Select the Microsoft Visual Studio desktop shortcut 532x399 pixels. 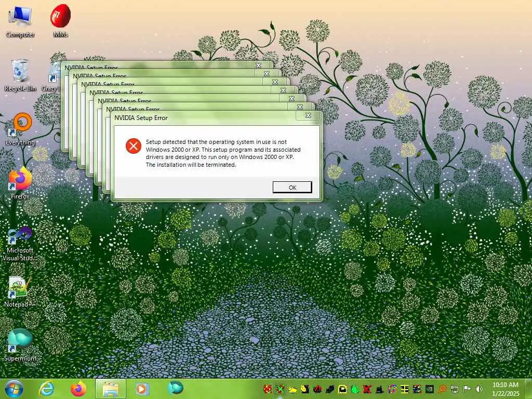click(x=20, y=244)
